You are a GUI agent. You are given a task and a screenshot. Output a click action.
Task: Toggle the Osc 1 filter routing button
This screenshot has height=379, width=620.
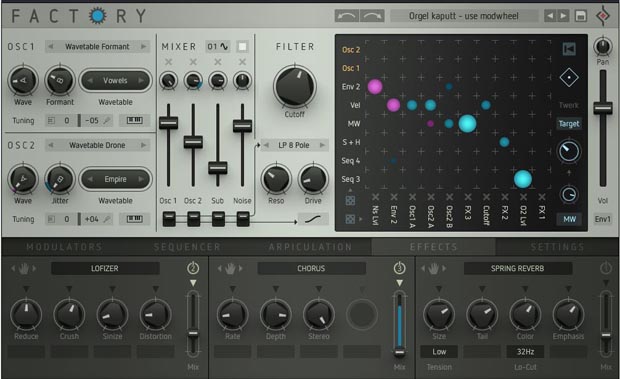point(169,219)
